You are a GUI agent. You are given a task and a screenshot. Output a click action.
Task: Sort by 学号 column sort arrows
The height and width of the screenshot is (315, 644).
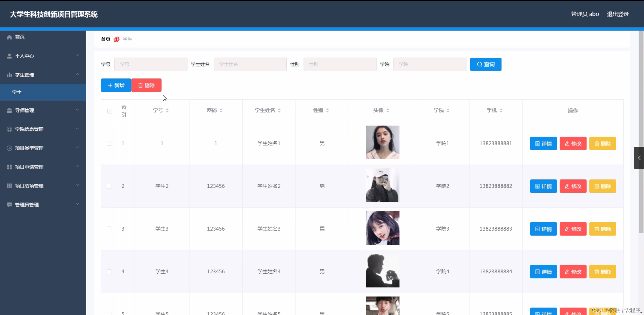(x=167, y=110)
